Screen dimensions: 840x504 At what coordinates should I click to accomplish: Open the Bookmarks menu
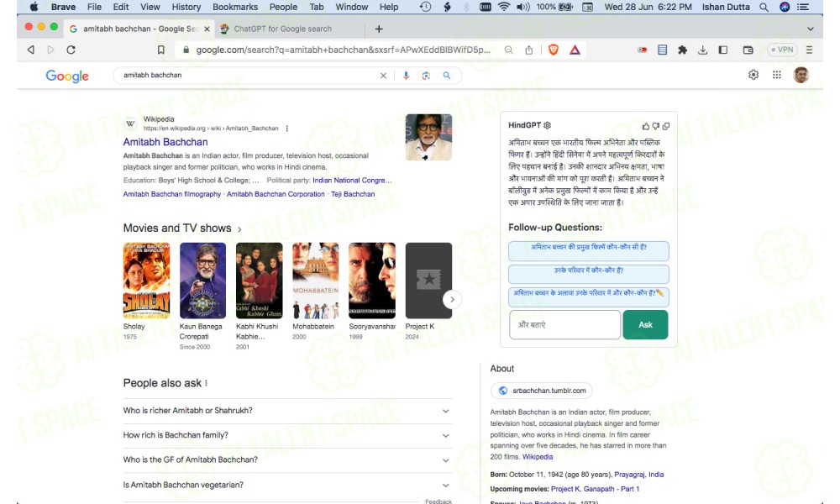coord(235,7)
